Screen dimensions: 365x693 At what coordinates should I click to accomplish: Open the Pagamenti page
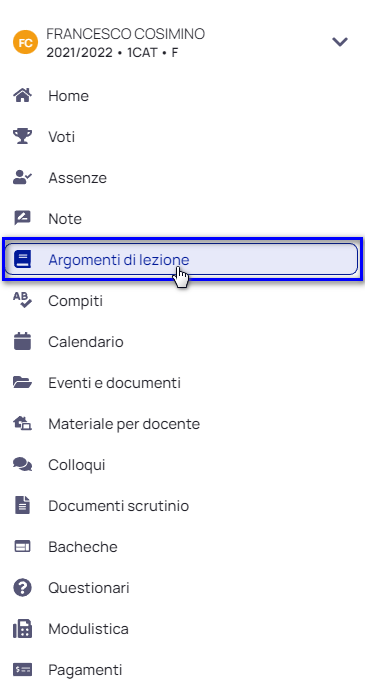pos(85,670)
